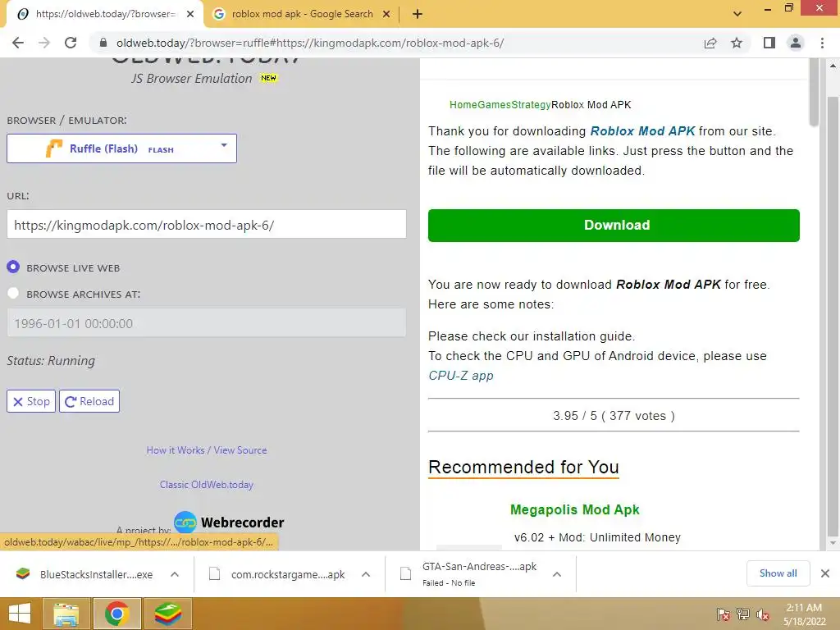Click the outer page scroll up arrow
This screenshot has height=630, width=840.
[x=833, y=66]
